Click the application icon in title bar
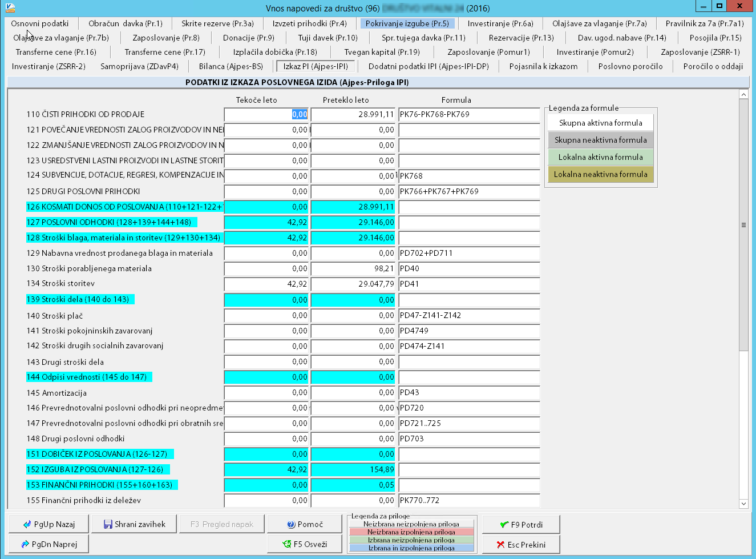This screenshot has width=756, height=559. pyautogui.click(x=9, y=7)
